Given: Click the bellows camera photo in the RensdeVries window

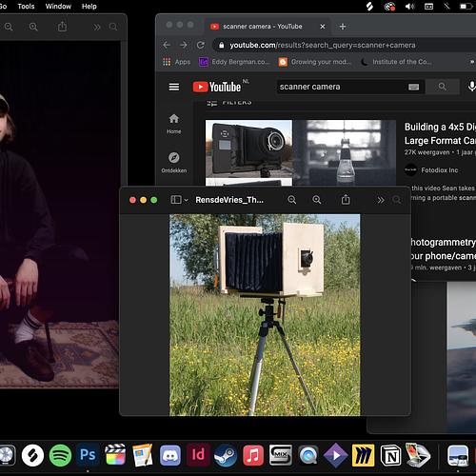Looking at the screenshot, I should 265,315.
